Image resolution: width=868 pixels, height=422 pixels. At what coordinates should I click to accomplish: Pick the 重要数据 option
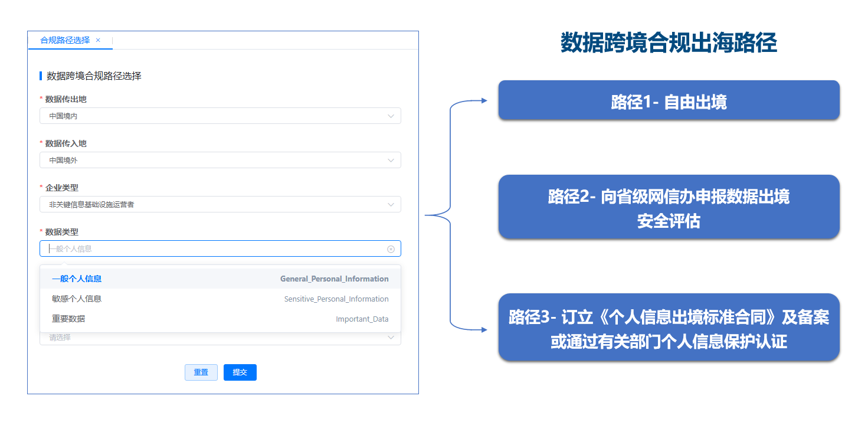coord(68,319)
